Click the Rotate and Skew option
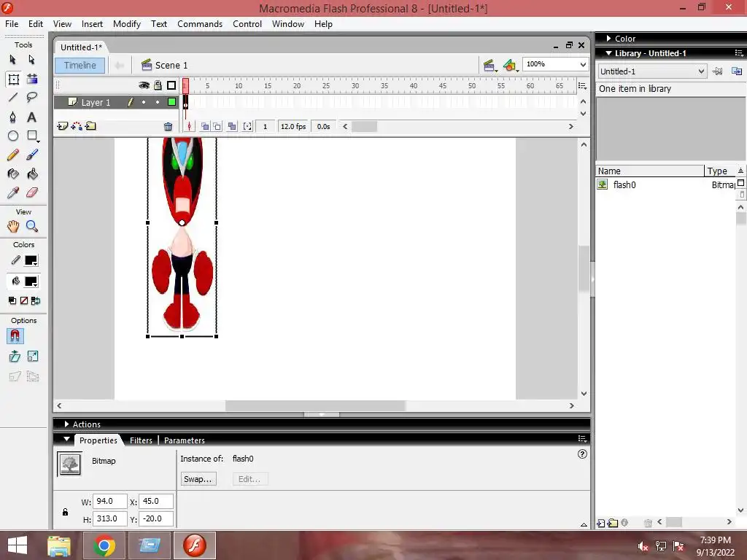The height and width of the screenshot is (560, 747). click(x=15, y=357)
